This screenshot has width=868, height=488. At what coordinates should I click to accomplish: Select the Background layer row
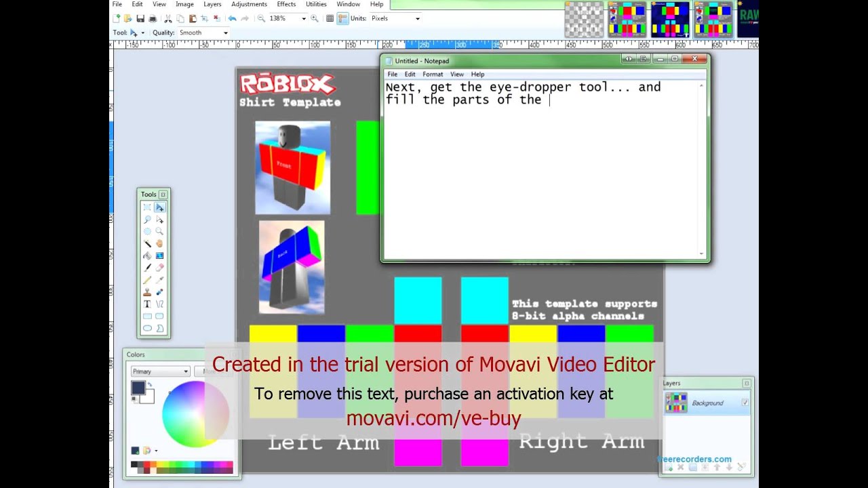(707, 403)
